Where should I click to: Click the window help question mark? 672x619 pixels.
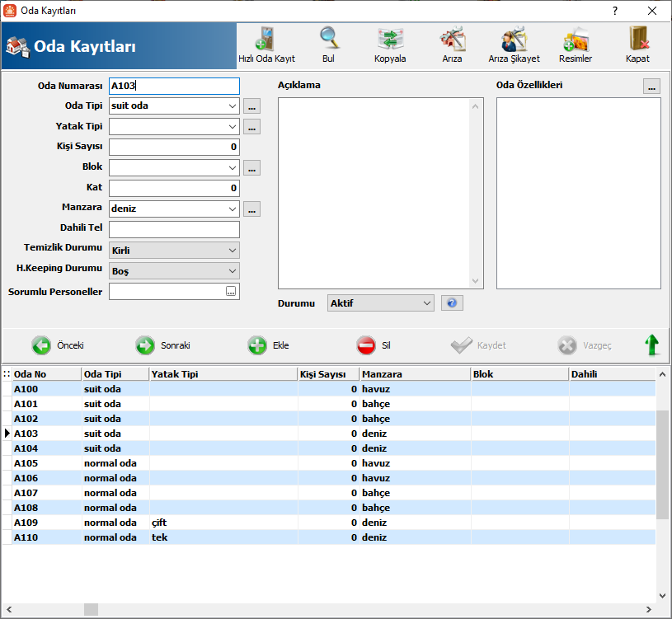pos(615,11)
